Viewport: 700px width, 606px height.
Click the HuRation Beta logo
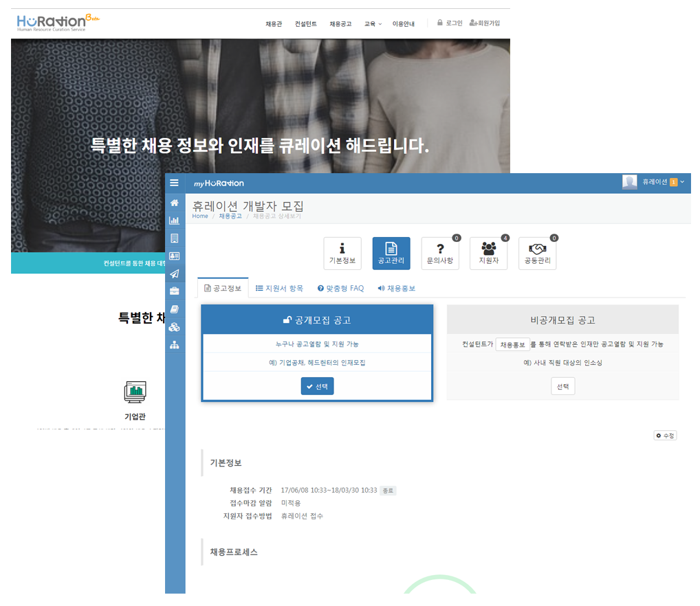coord(58,22)
